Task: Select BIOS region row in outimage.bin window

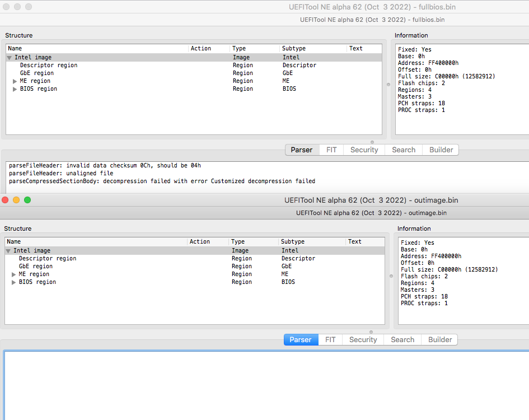Action: (195, 282)
